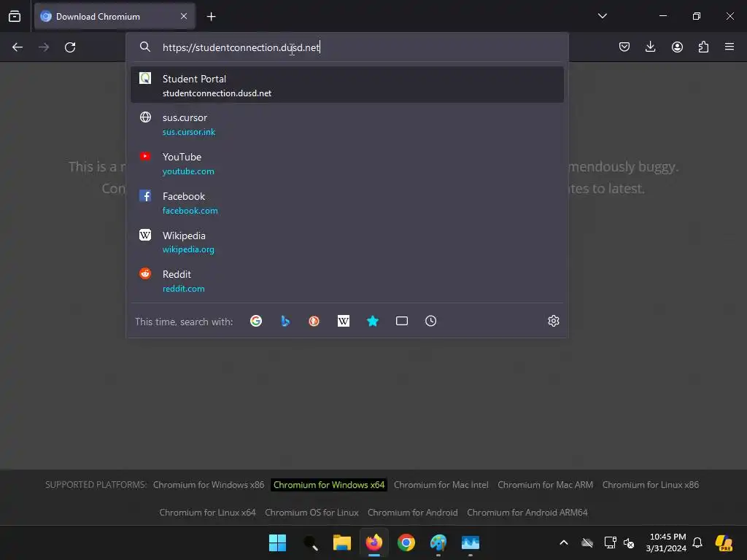Search history with clock icon

[x=430, y=321]
